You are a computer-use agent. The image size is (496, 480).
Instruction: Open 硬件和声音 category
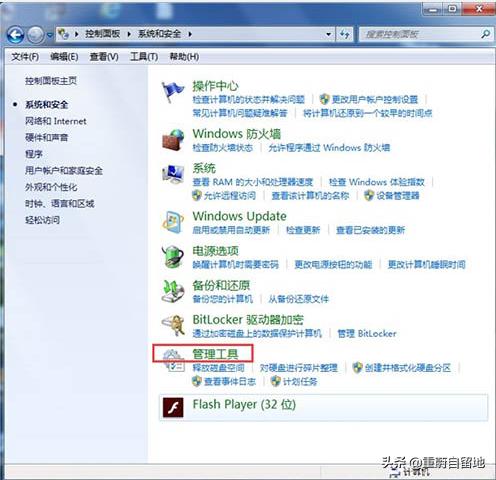click(47, 137)
